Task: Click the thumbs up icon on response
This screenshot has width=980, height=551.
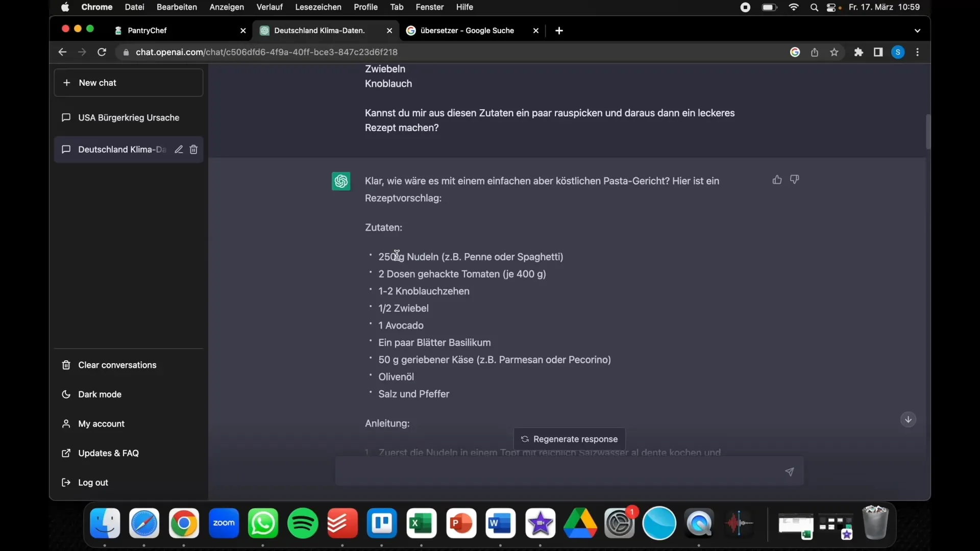Action: 777,180
